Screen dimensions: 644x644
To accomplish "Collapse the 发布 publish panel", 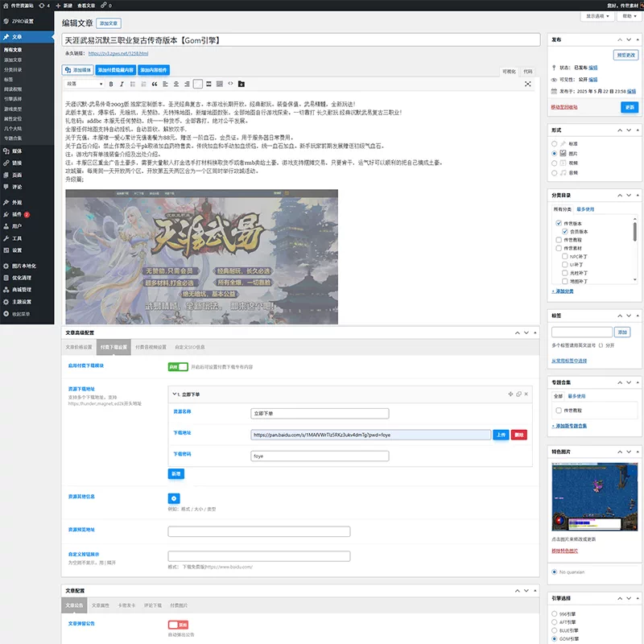I will (638, 39).
